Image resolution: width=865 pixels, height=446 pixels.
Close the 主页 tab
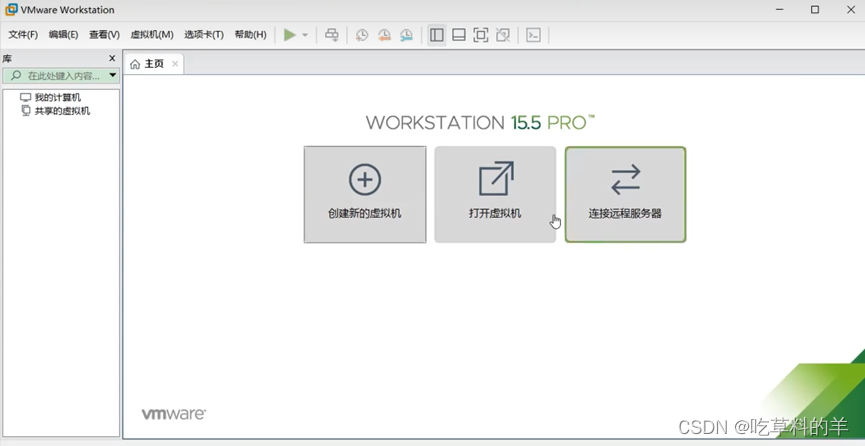tap(175, 64)
